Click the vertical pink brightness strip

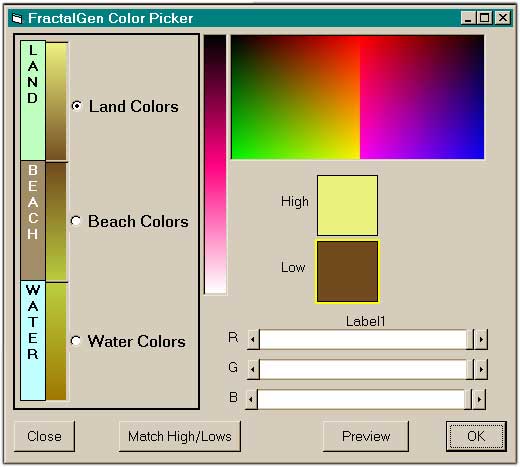(215, 164)
